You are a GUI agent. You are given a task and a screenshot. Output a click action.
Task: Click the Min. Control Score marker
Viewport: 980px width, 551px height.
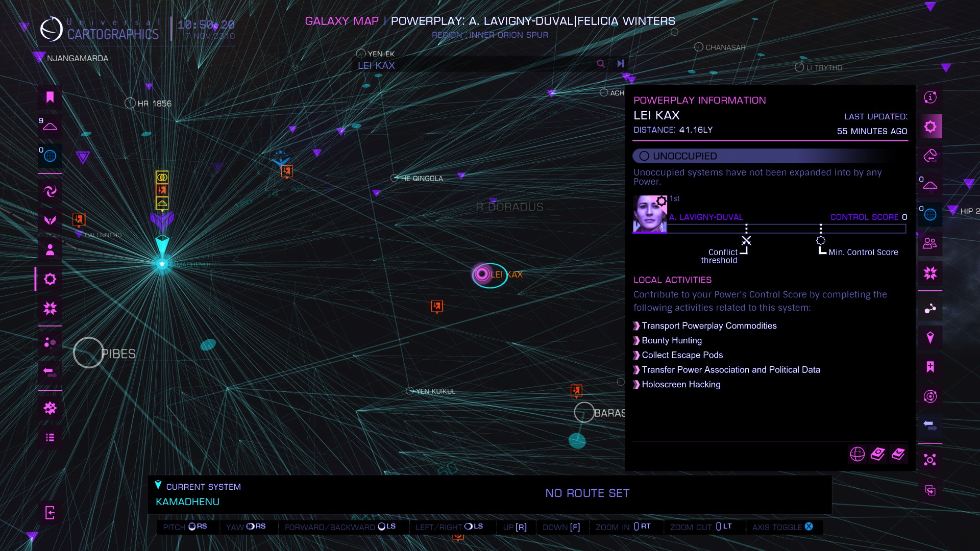click(821, 240)
